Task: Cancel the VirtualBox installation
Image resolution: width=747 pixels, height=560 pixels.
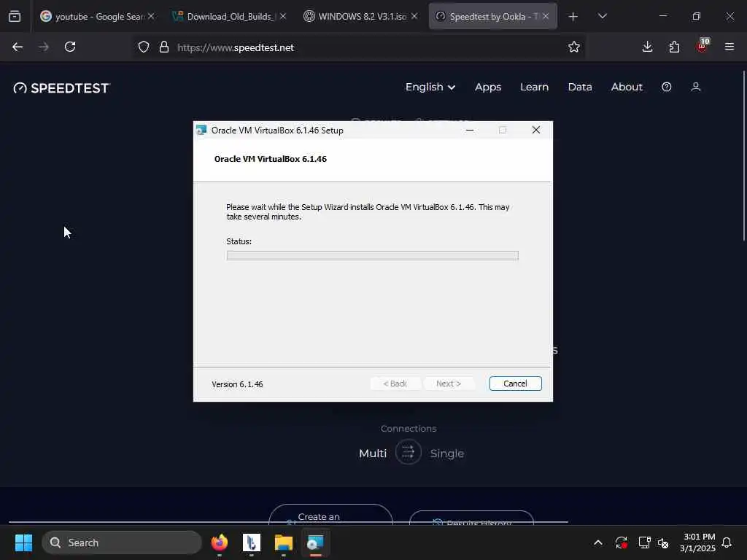Action: pos(515,384)
